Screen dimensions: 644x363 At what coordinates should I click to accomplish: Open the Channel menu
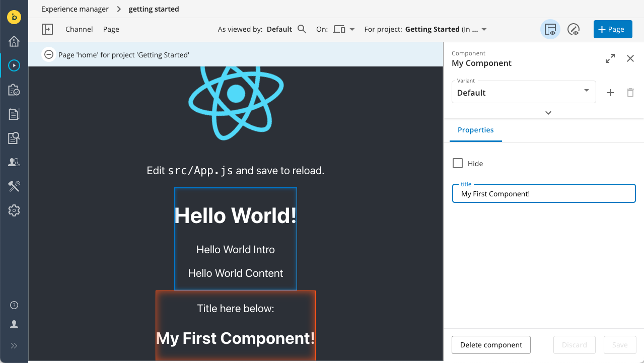pyautogui.click(x=79, y=29)
